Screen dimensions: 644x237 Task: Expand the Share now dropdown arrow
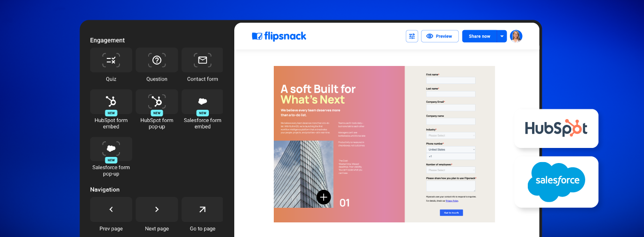(502, 36)
